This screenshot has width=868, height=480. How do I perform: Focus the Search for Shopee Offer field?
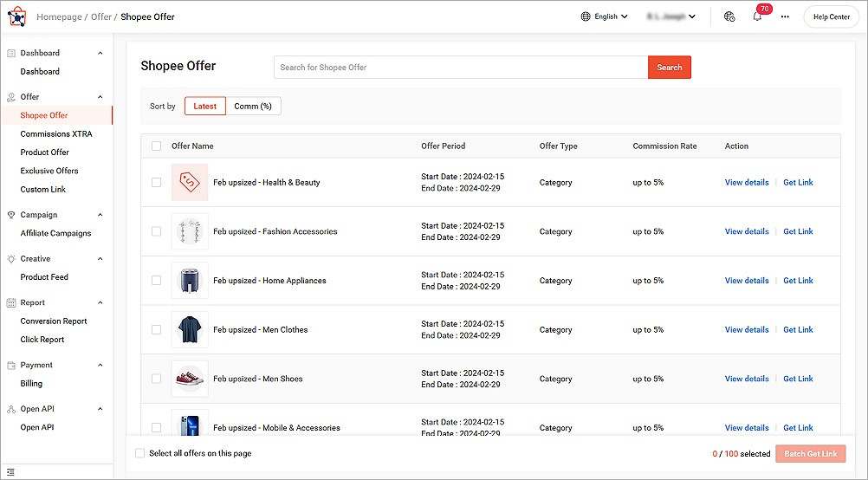461,67
